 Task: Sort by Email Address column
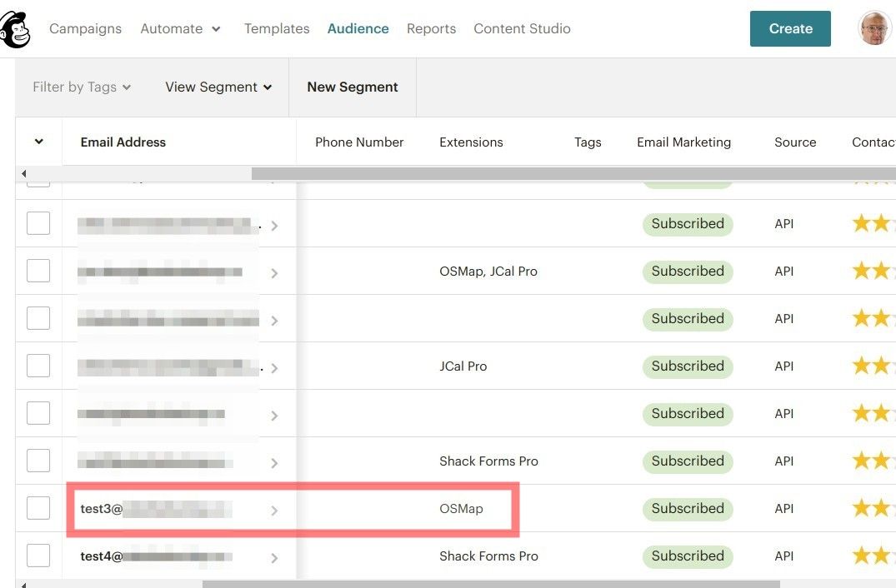(123, 142)
